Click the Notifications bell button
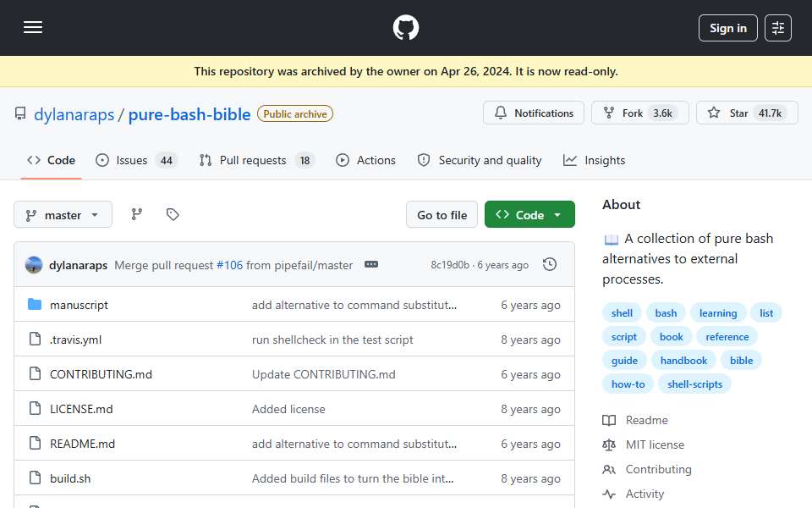This screenshot has width=812, height=508. tap(534, 113)
